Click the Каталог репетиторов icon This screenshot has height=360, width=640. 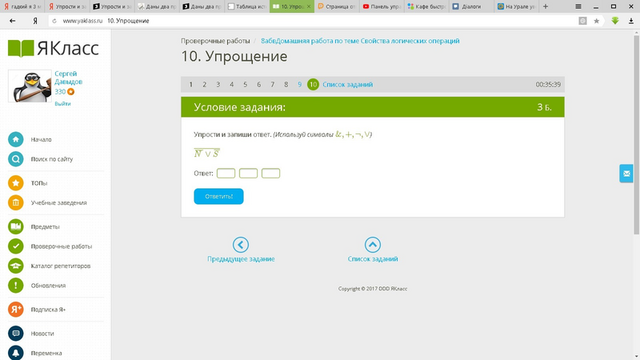[16, 266]
